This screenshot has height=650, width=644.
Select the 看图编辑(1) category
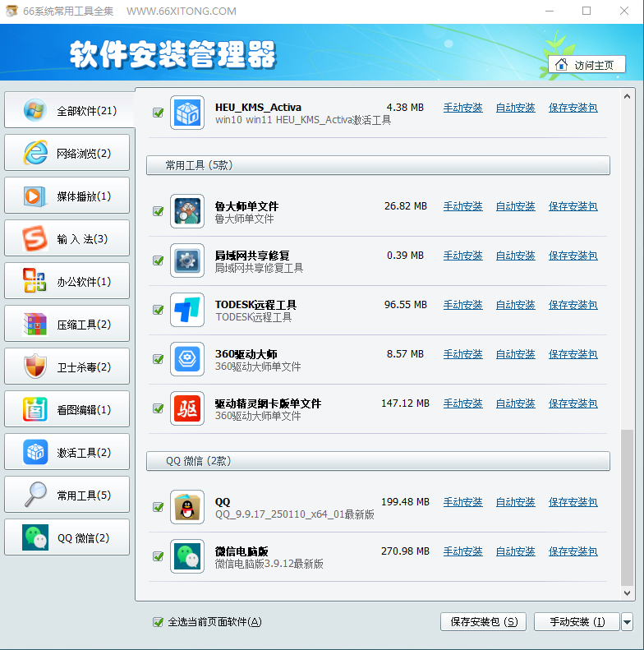(67, 409)
